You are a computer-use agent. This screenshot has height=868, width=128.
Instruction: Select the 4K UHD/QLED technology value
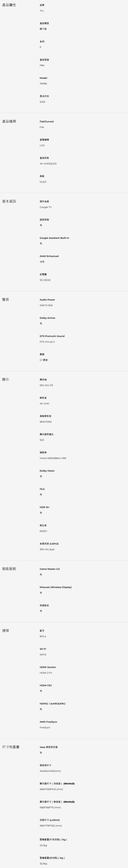48,164
